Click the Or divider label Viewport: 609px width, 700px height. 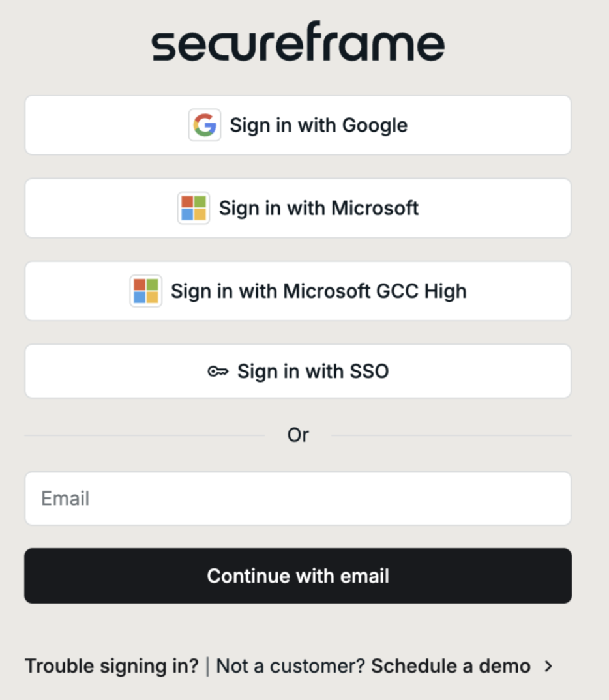click(x=298, y=435)
